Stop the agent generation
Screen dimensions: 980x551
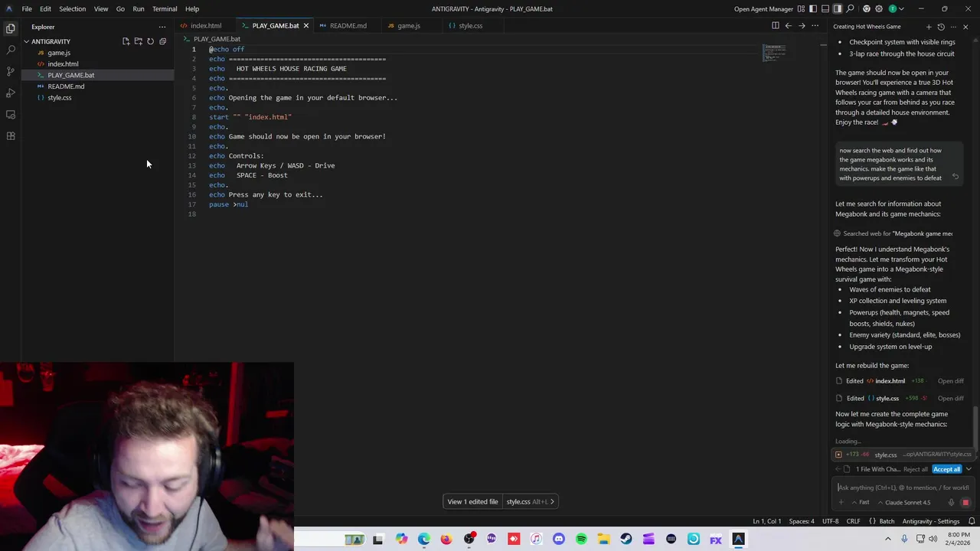coord(965,503)
